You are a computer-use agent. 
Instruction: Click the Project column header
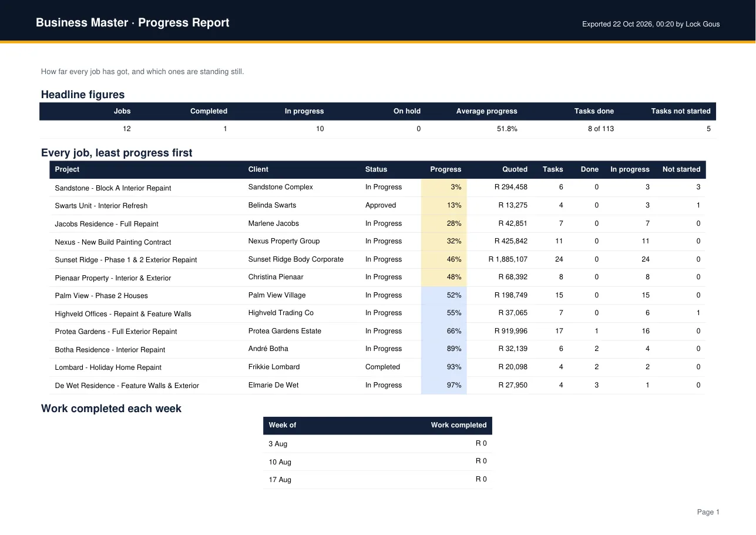click(67, 169)
